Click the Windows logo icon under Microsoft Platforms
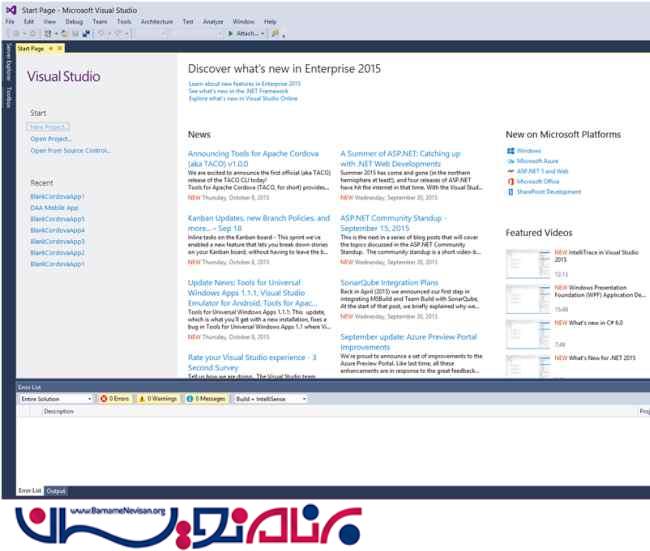 click(x=511, y=151)
